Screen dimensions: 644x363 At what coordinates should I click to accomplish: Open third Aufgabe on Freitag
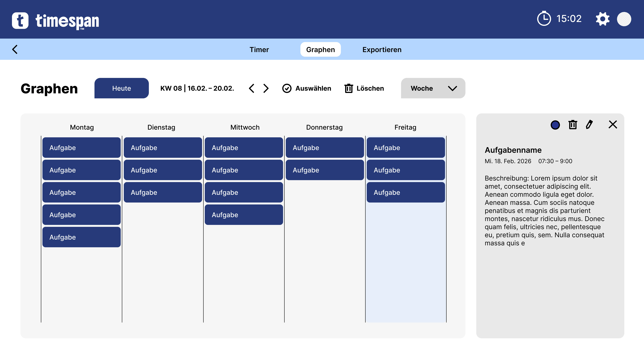[406, 192]
